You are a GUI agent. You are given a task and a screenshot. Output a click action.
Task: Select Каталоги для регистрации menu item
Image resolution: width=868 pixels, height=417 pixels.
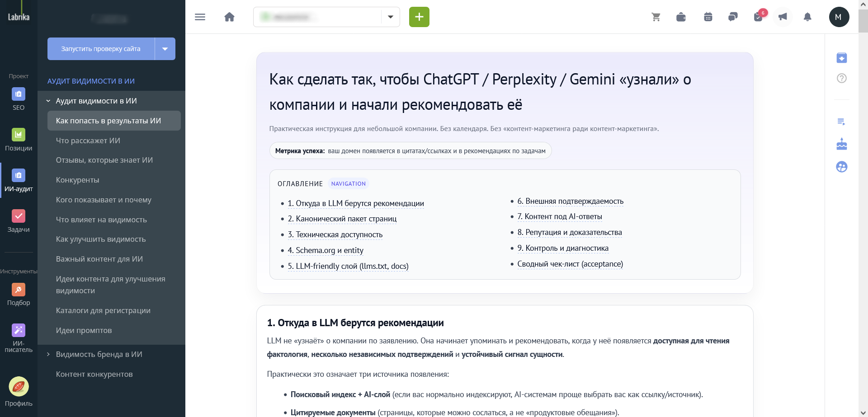[x=103, y=310]
